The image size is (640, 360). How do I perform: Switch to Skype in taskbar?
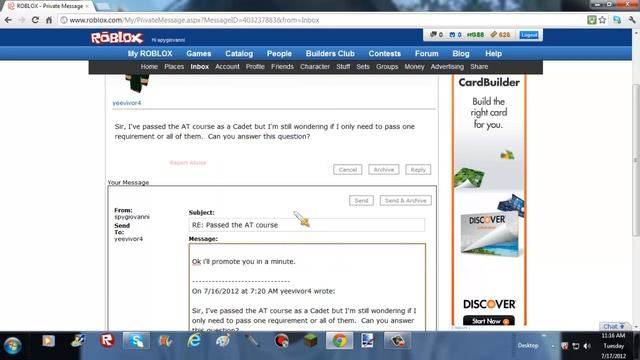[x=136, y=341]
